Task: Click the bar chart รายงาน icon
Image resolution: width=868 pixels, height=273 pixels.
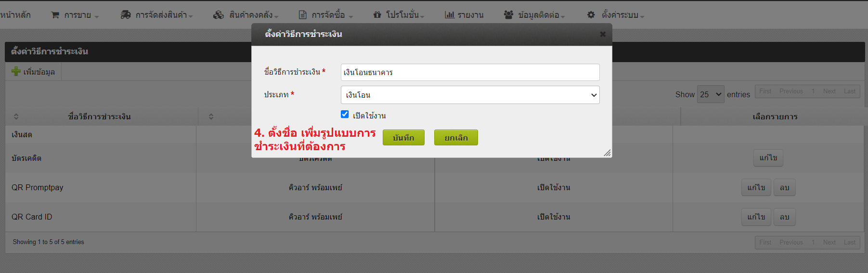Action: click(450, 15)
